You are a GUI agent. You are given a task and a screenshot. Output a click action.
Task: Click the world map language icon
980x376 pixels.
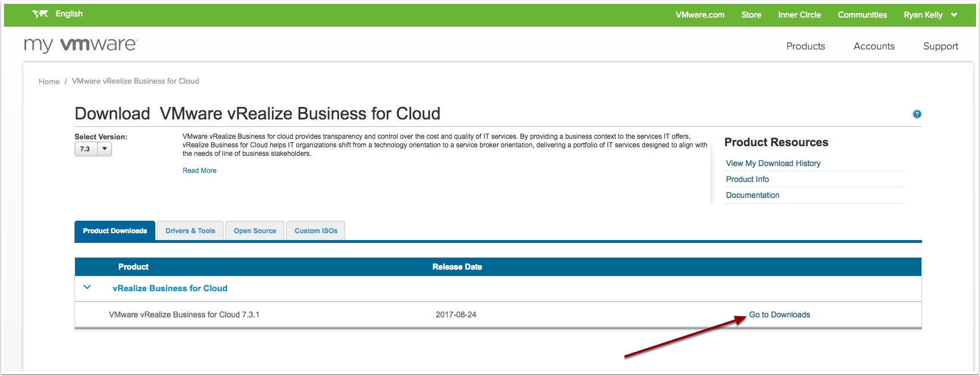(x=40, y=14)
